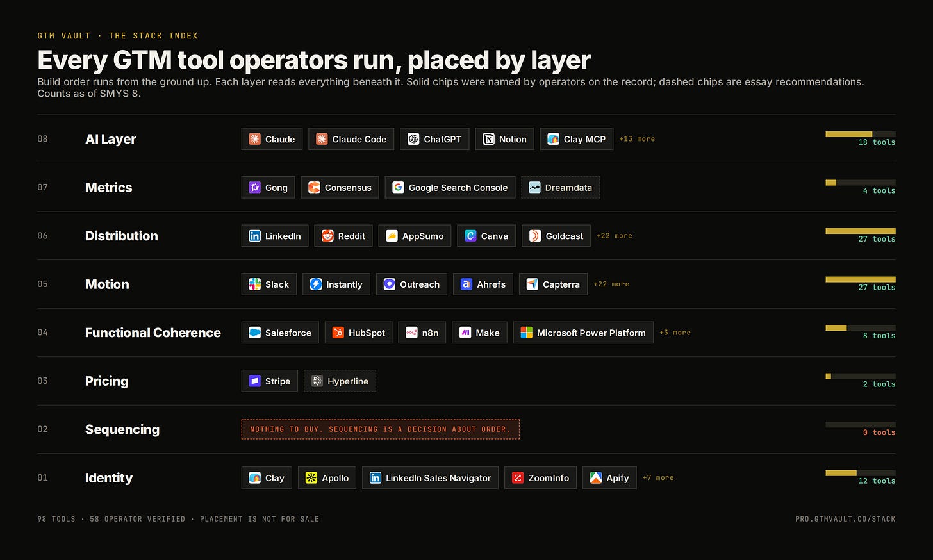The image size is (933, 560).
Task: Click the Gong logo icon
Action: [x=254, y=187]
